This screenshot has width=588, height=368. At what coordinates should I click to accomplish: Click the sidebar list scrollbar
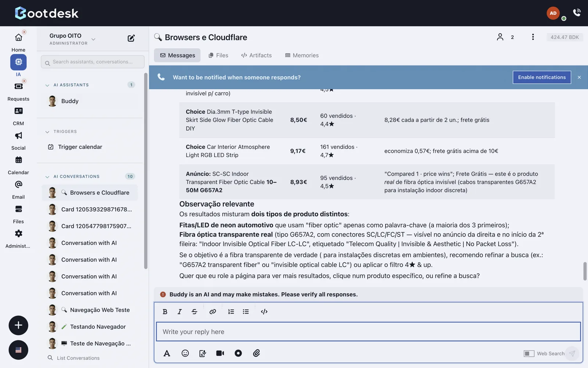pos(146,171)
